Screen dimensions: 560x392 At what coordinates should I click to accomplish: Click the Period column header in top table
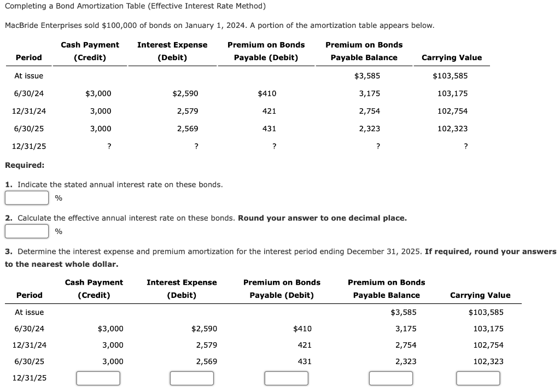[x=28, y=57]
